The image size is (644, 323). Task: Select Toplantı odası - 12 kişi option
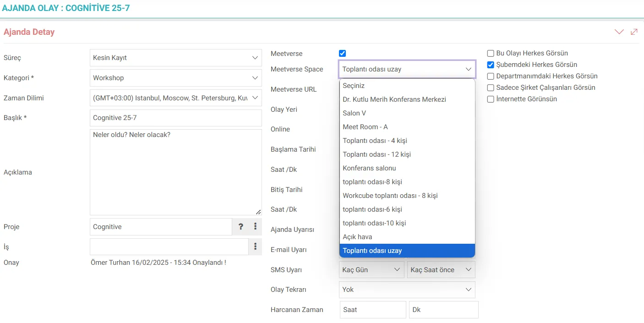pyautogui.click(x=407, y=154)
